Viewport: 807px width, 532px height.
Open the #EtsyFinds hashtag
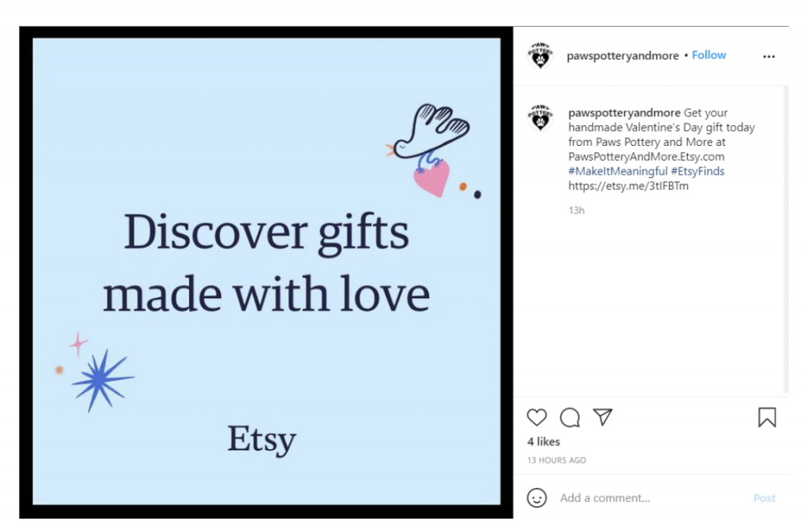[697, 171]
